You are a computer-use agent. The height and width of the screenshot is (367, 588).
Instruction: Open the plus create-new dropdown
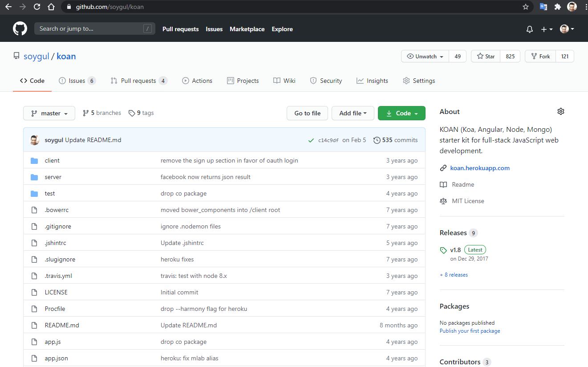547,29
